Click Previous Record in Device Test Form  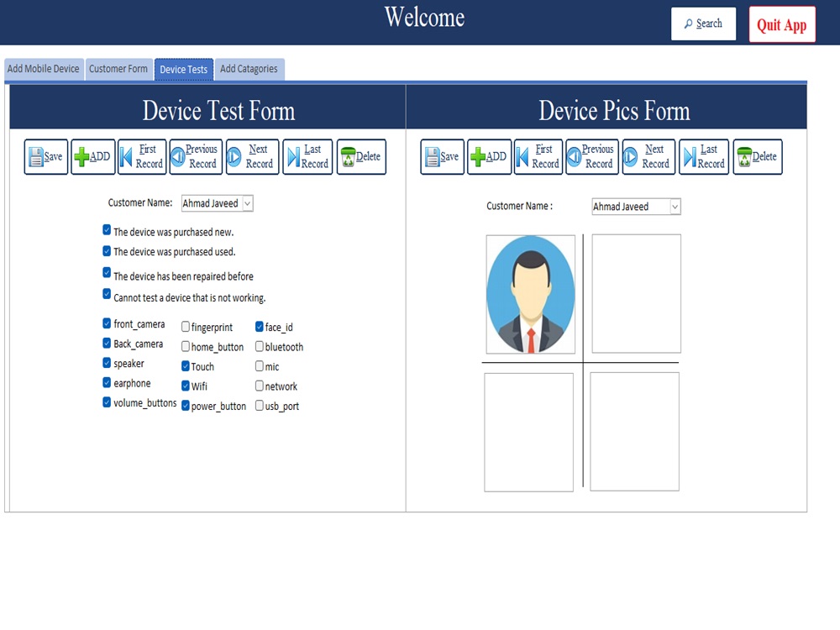pos(196,156)
